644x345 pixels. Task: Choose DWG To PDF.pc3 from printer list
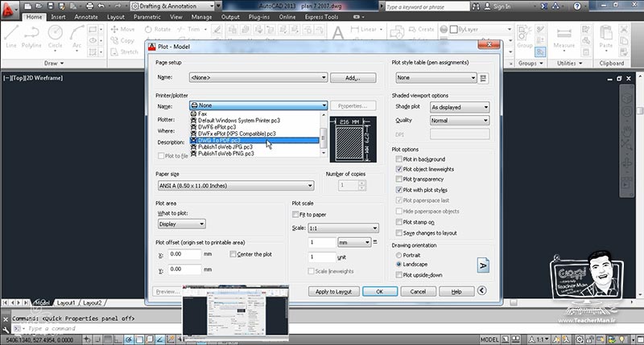tap(254, 140)
